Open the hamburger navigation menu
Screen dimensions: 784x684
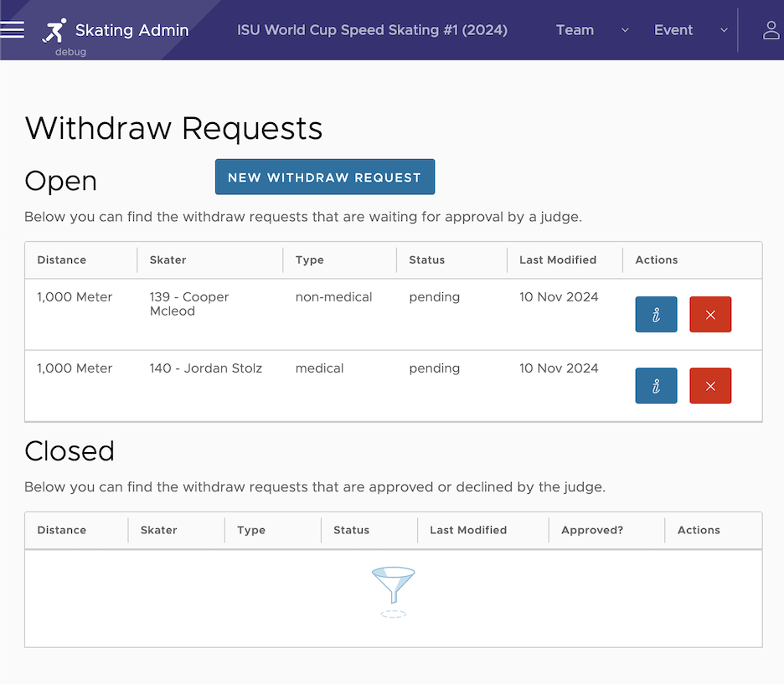pyautogui.click(x=12, y=29)
